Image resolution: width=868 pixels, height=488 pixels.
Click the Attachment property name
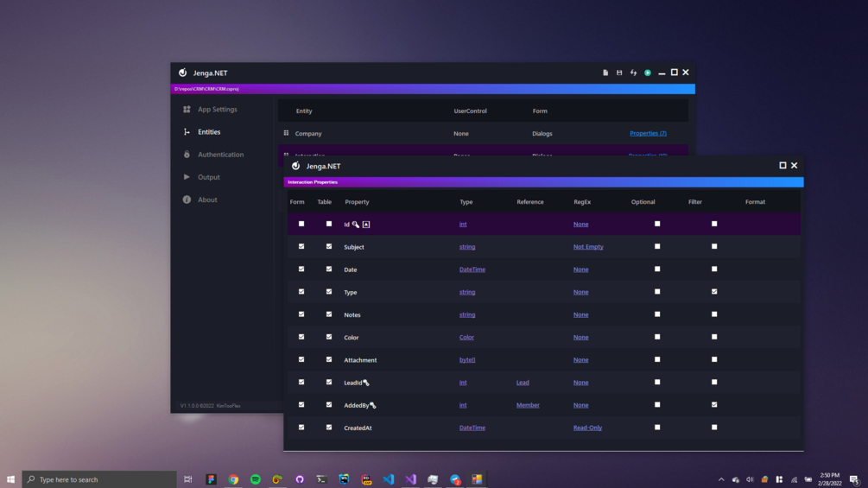click(360, 360)
